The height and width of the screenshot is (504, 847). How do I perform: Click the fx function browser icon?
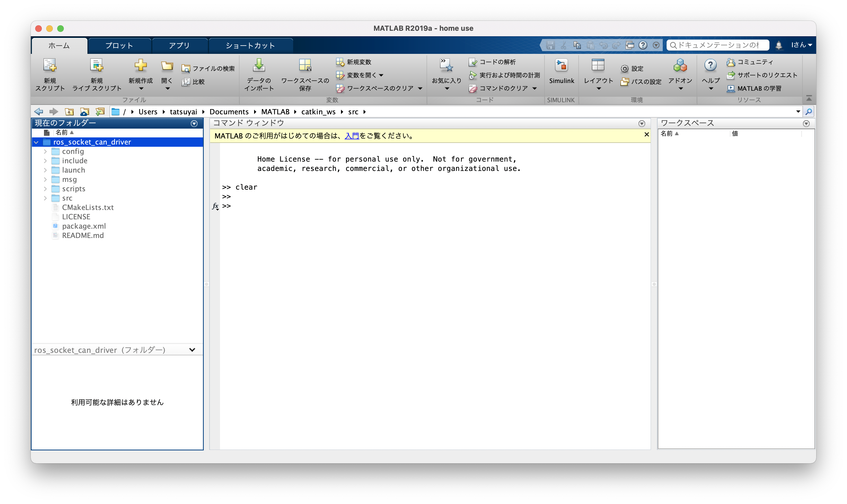pyautogui.click(x=215, y=206)
